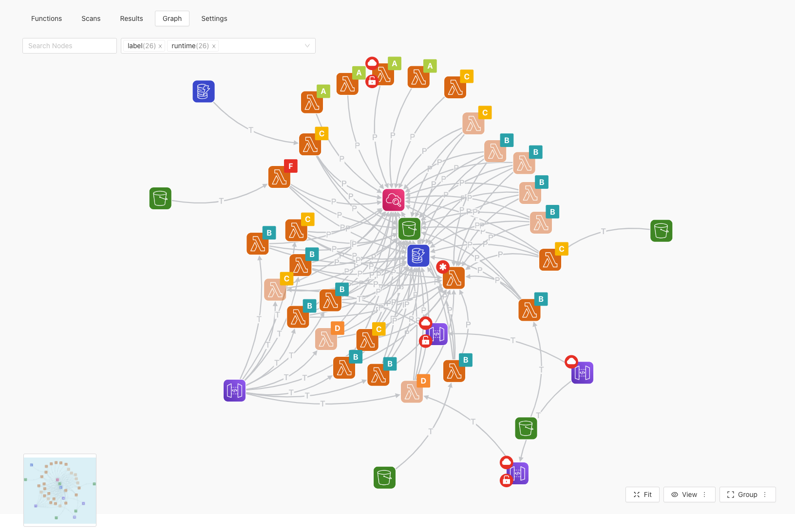795x532 pixels.
Task: Select the central DynamoDB table node
Action: pyautogui.click(x=418, y=256)
